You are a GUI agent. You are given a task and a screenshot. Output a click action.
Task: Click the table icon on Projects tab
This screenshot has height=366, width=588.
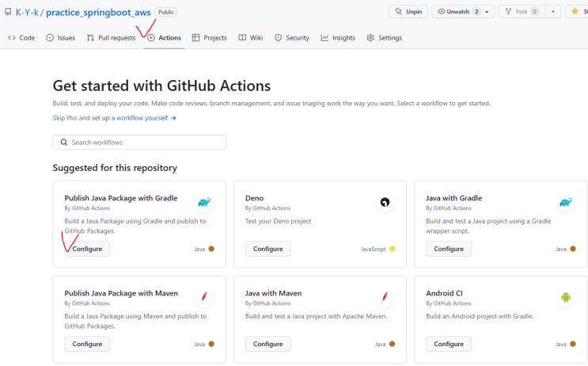tap(195, 38)
